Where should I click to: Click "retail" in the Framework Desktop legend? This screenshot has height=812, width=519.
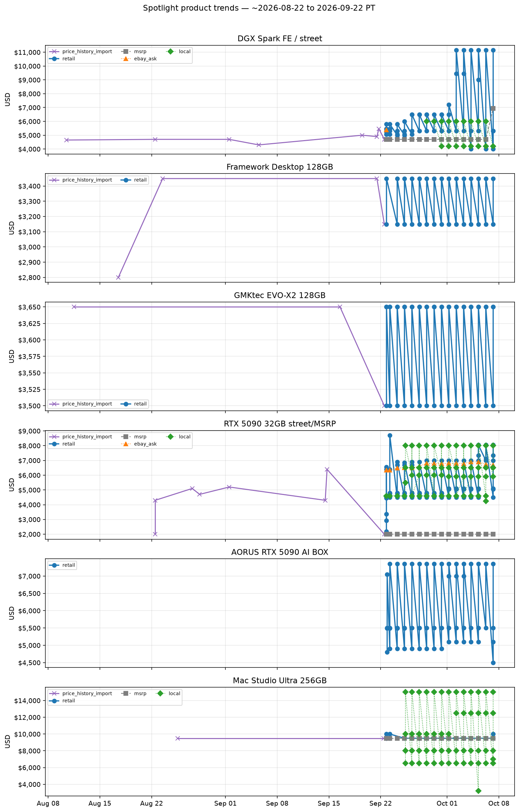pos(140,180)
